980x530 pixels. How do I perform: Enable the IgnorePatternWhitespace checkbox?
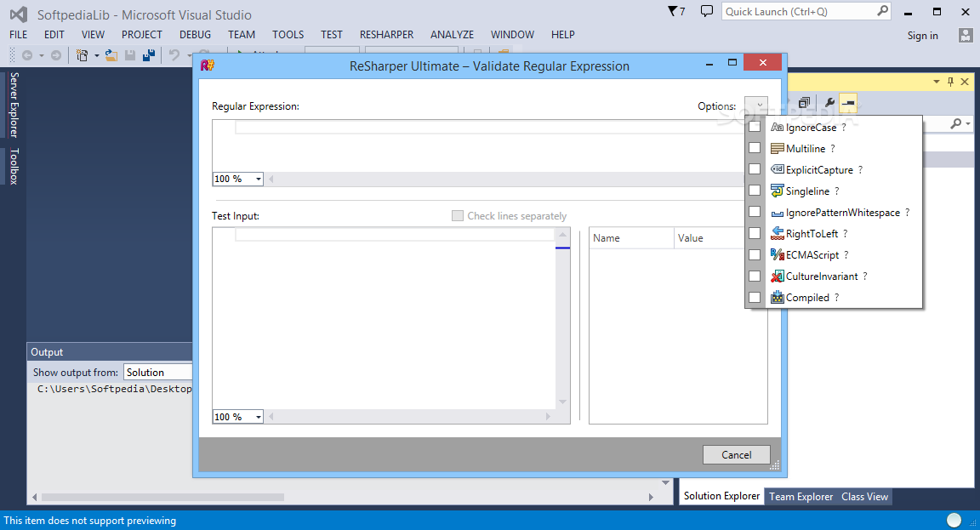[755, 211]
